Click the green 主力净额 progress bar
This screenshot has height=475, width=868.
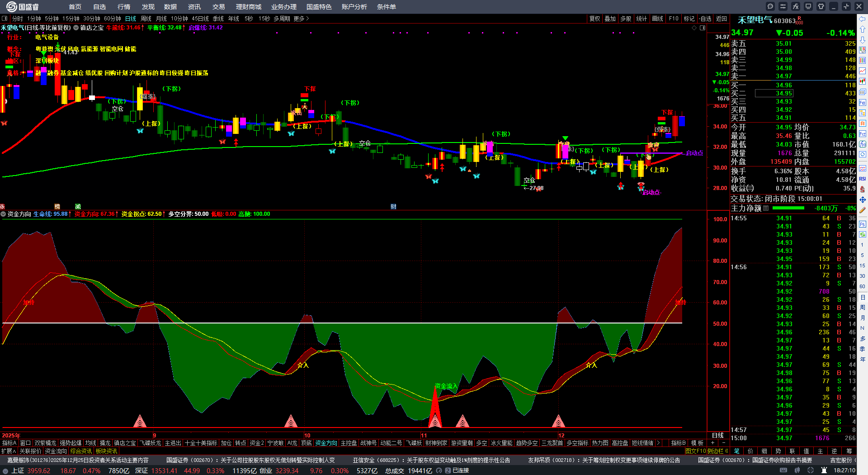[x=788, y=208]
